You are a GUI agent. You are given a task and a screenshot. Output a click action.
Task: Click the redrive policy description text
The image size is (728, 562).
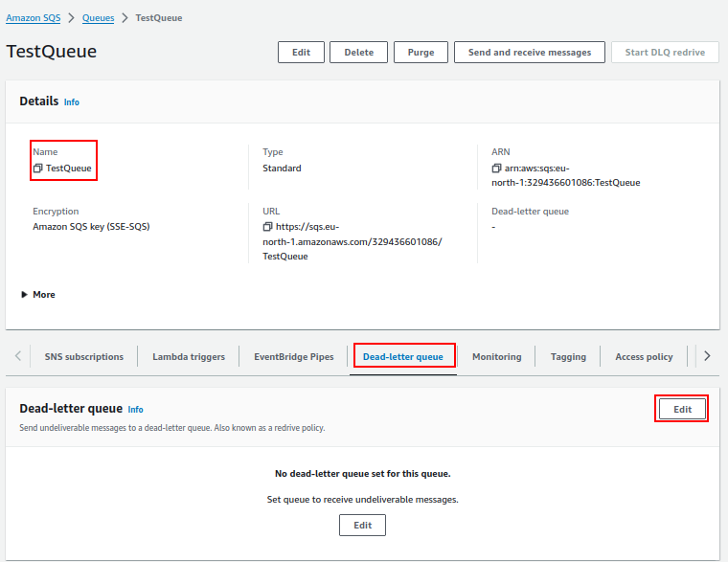coord(172,427)
